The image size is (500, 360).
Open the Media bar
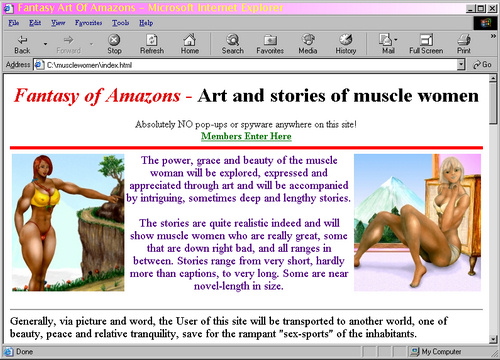tap(308, 44)
